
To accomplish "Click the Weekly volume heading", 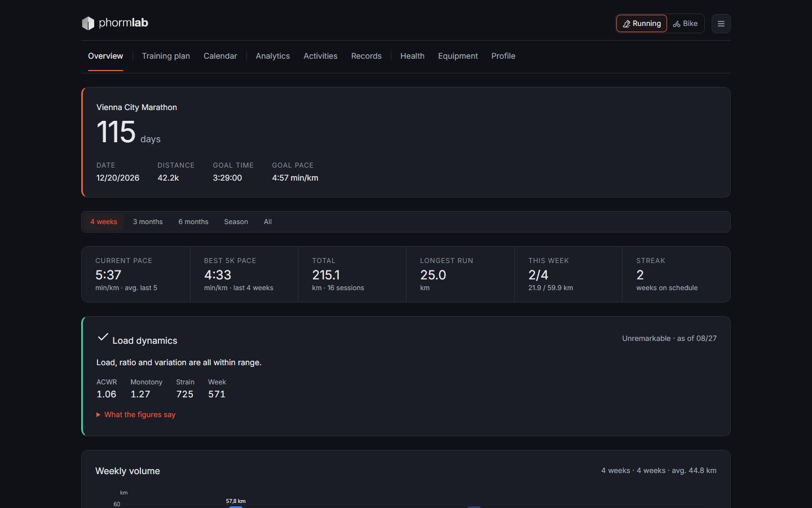I will [x=127, y=471].
